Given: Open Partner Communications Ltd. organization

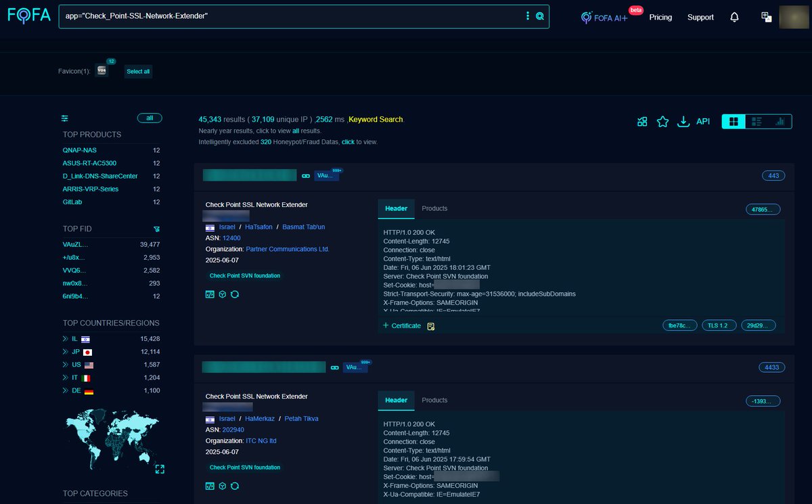Looking at the screenshot, I should pos(288,249).
